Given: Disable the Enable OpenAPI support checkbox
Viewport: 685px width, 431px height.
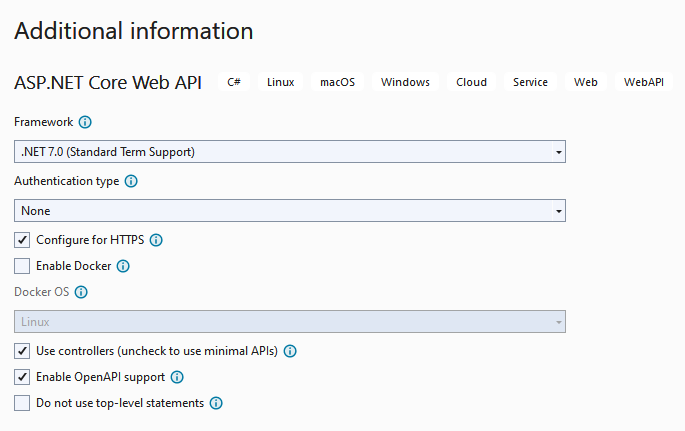Looking at the screenshot, I should pyautogui.click(x=22, y=377).
